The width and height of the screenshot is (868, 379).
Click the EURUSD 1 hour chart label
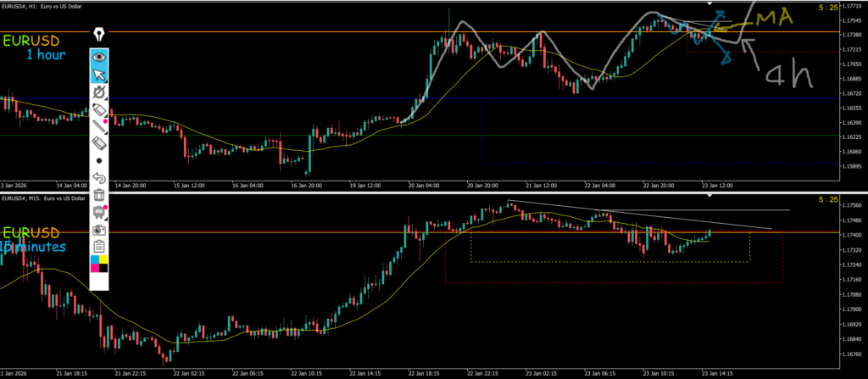(x=41, y=47)
